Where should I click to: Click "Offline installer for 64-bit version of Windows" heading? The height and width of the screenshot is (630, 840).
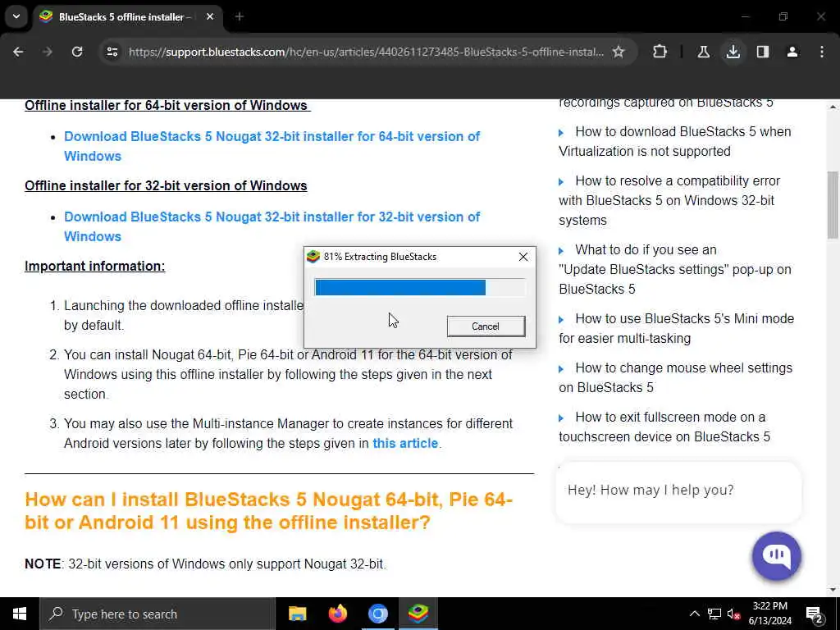(166, 106)
